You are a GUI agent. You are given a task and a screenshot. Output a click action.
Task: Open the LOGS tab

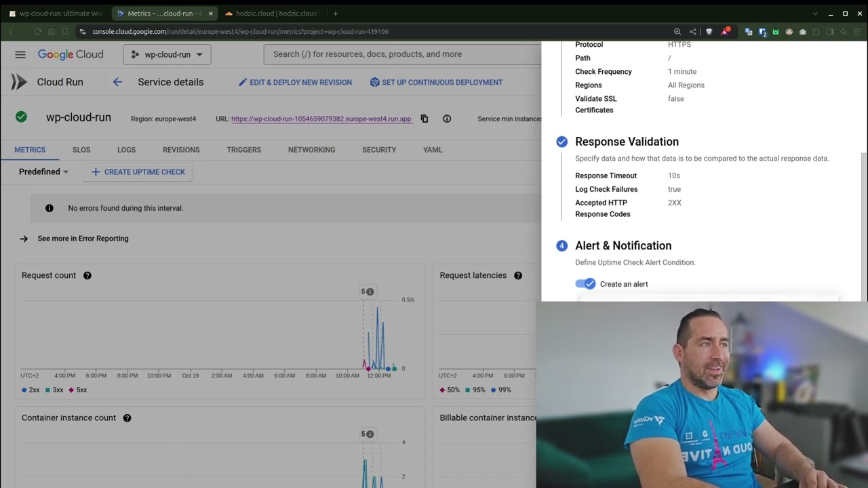click(126, 150)
